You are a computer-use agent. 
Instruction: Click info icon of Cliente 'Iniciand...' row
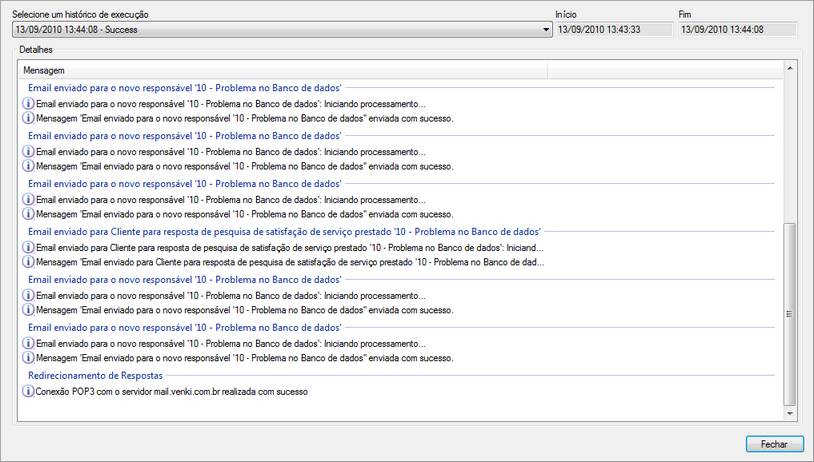click(28, 247)
